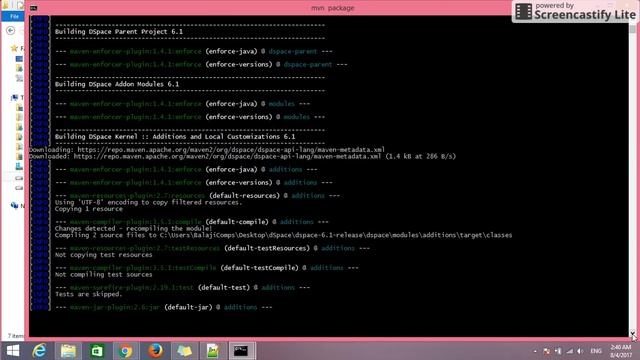Image resolution: width=640 pixels, height=360 pixels.
Task: Click 'Changes detected - recompiling the module!'
Action: coord(133,229)
